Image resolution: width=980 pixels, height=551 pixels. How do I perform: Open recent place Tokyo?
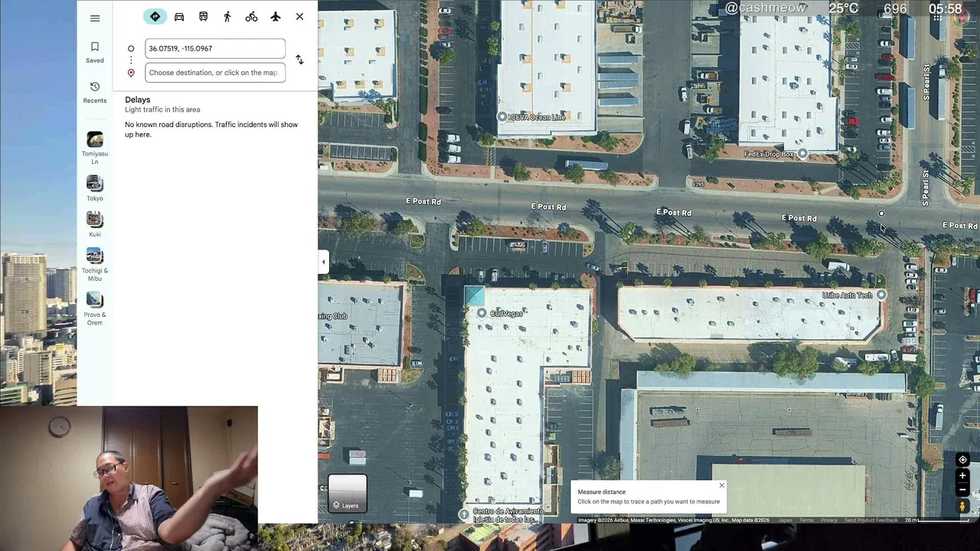(95, 188)
